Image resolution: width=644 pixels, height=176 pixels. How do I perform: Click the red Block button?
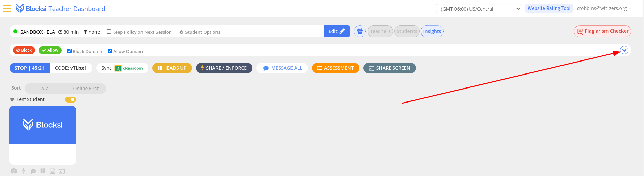(24, 50)
